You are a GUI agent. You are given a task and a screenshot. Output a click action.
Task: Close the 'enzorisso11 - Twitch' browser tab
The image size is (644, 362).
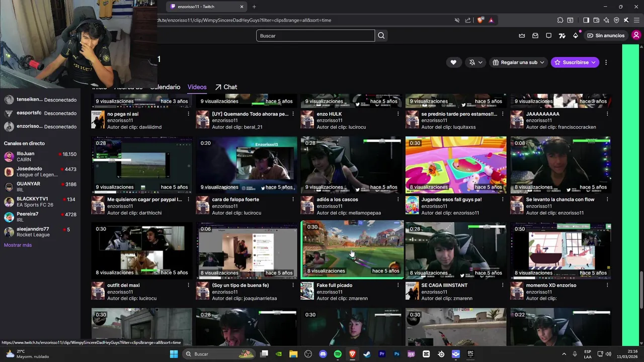point(242,7)
